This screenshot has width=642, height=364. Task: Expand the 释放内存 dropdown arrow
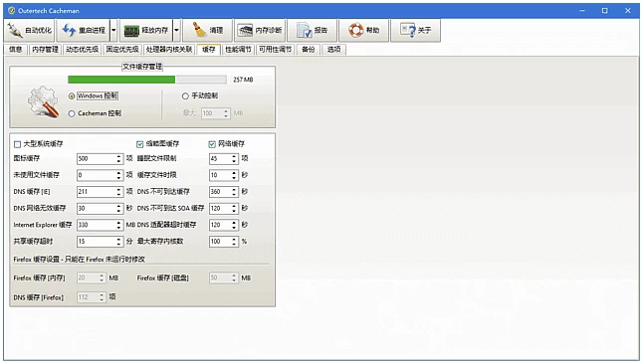click(x=176, y=30)
